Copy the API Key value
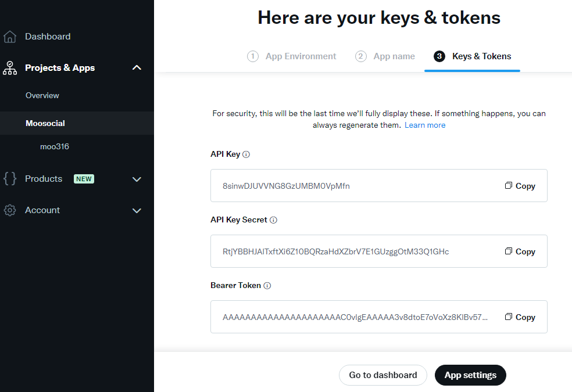572x392 pixels. point(520,186)
